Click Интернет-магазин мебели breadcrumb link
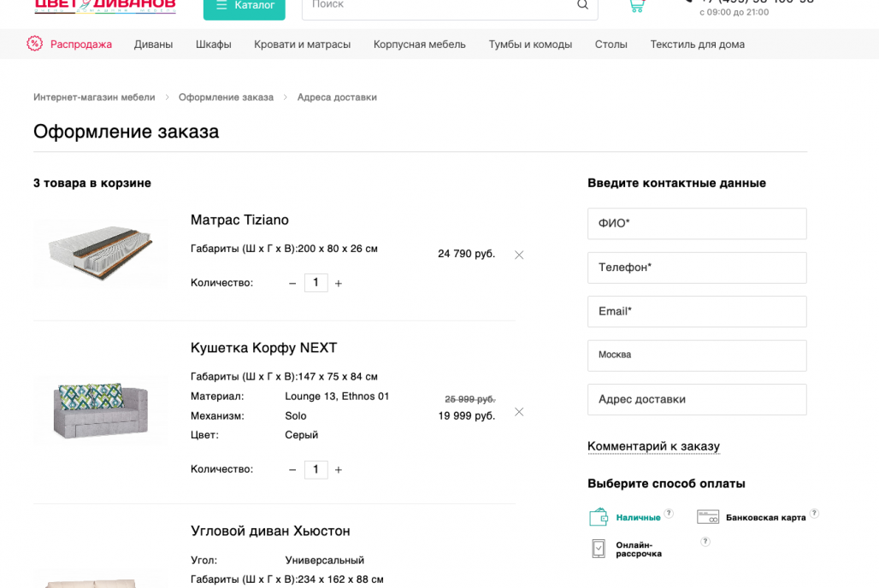 coord(94,97)
